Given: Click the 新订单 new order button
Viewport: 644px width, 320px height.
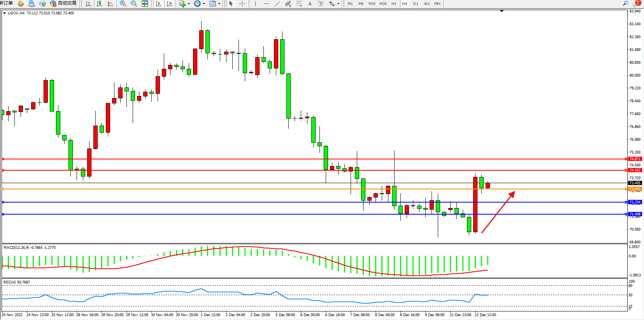Looking at the screenshot, I should click(7, 3).
